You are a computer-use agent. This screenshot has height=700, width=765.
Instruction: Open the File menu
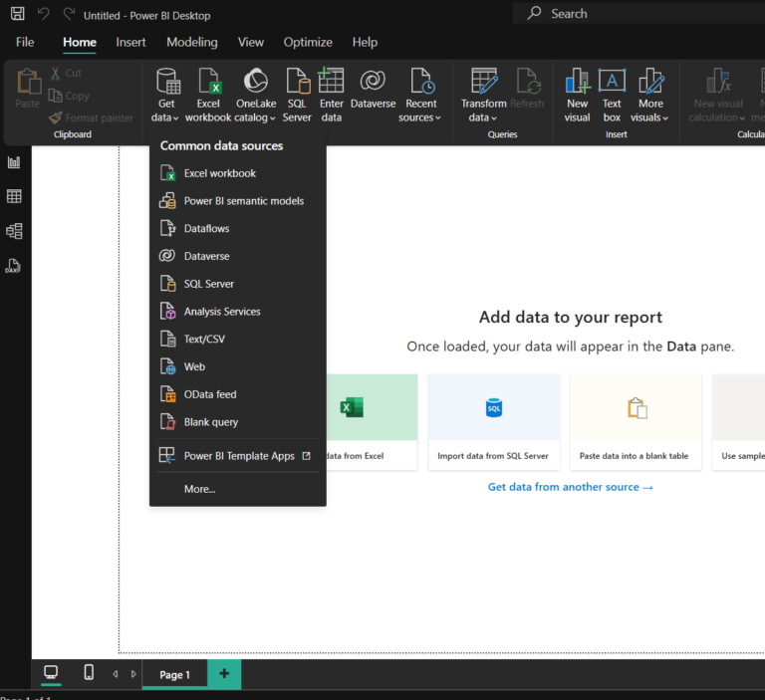point(25,42)
